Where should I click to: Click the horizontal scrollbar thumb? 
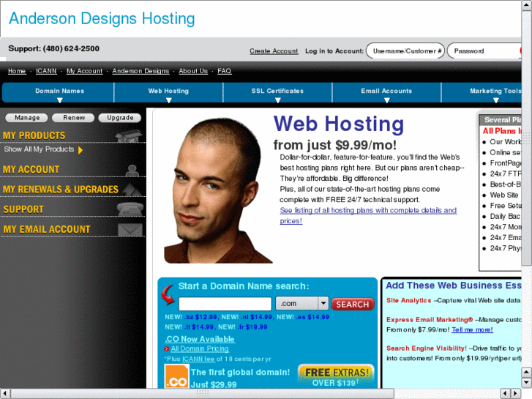pyautogui.click(x=203, y=394)
